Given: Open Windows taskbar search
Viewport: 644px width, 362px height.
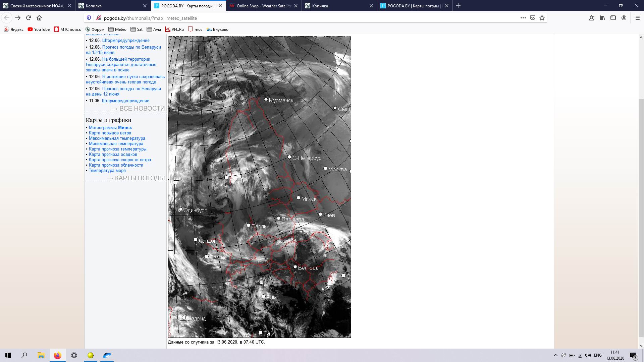Looking at the screenshot, I should click(24, 355).
